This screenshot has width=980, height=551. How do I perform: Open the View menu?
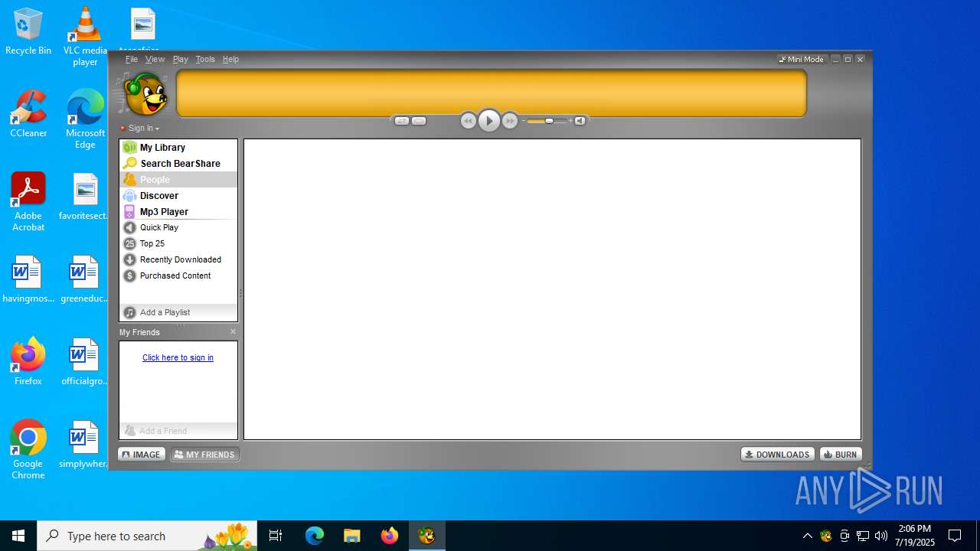click(x=155, y=59)
